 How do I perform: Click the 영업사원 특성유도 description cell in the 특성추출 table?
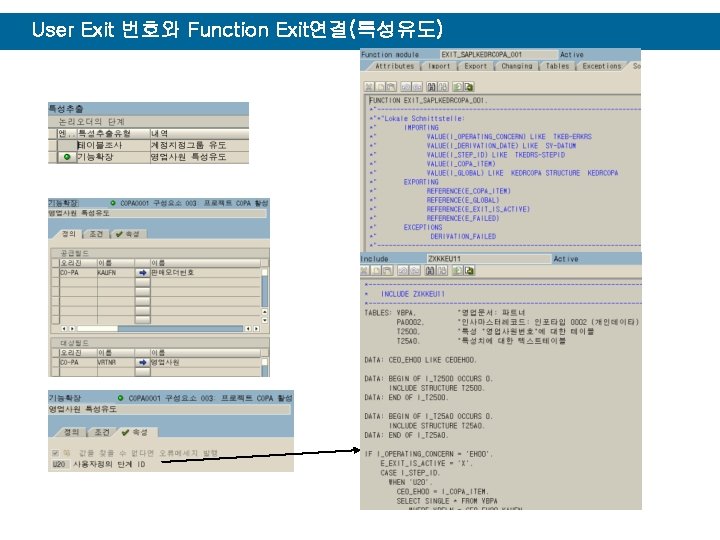click(x=199, y=157)
